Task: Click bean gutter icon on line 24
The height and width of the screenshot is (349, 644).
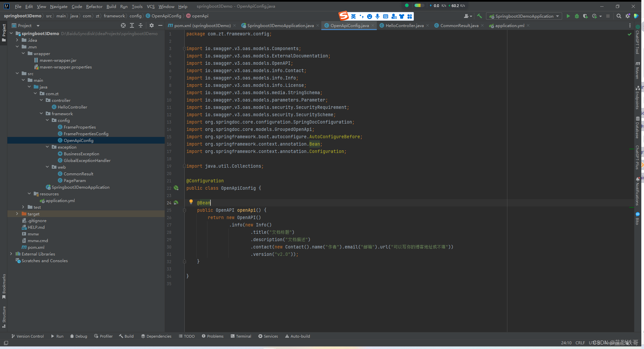Action: [176, 203]
